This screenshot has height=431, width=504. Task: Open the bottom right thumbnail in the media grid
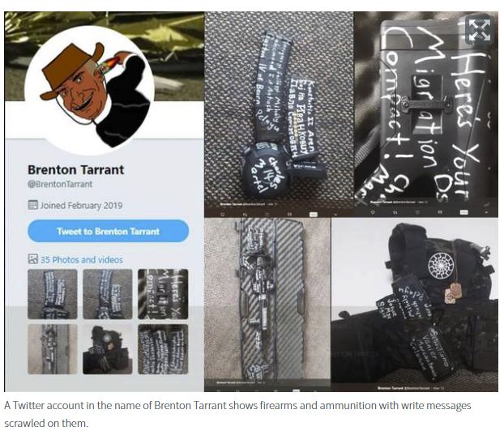[163, 349]
